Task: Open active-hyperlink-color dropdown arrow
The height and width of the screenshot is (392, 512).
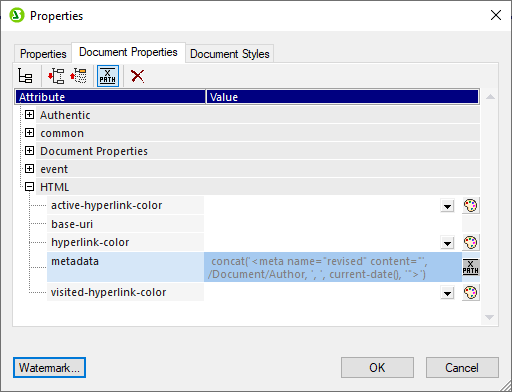Action: pos(447,206)
